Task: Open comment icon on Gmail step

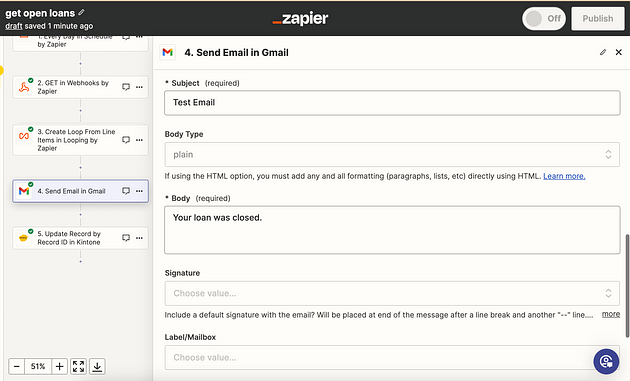Action: pyautogui.click(x=126, y=191)
